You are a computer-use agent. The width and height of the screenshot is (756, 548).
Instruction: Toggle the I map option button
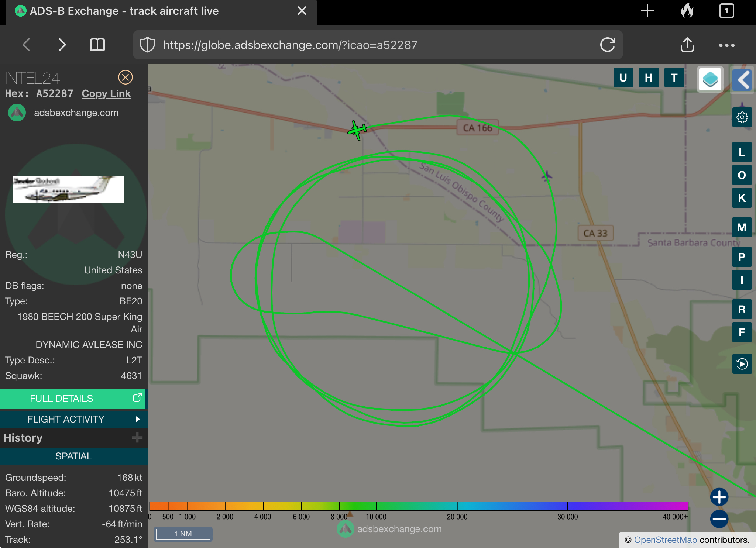pos(742,280)
